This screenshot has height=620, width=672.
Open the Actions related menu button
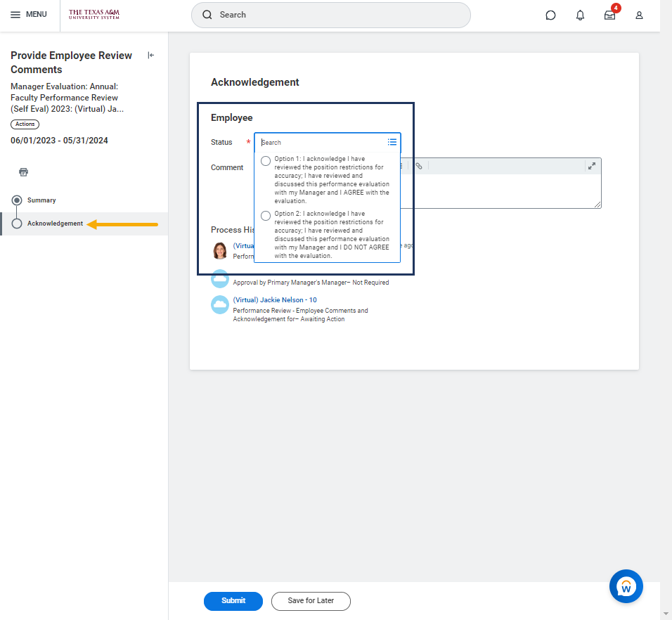25,124
